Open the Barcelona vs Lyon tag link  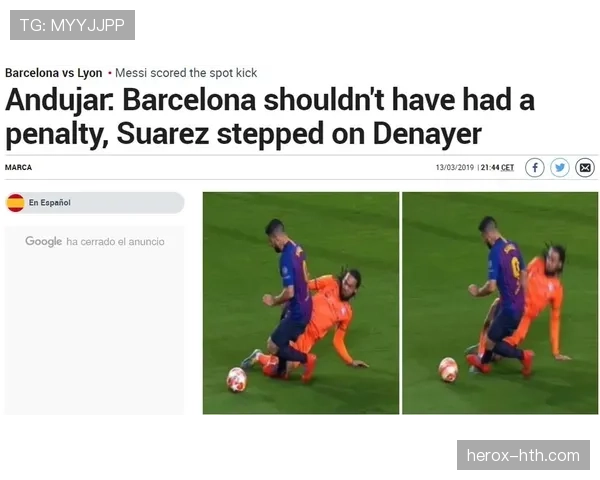54,73
